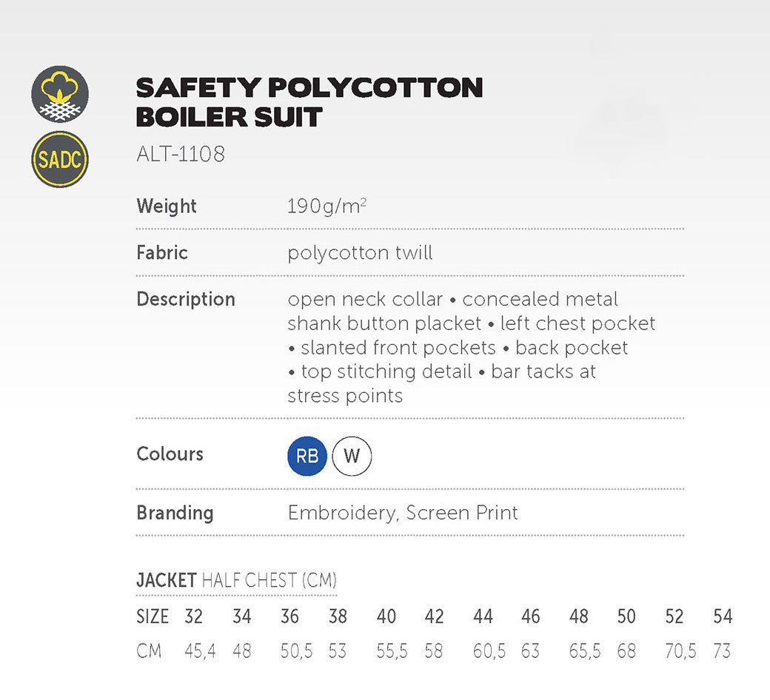
Task: Click the Weight label
Action: 167,206
